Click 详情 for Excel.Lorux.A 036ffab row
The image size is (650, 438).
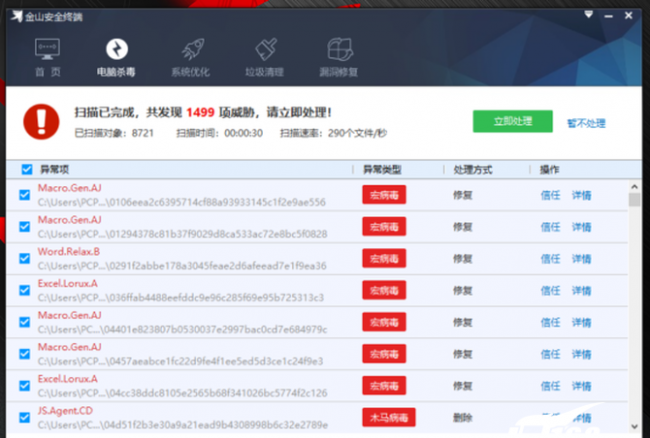point(581,291)
